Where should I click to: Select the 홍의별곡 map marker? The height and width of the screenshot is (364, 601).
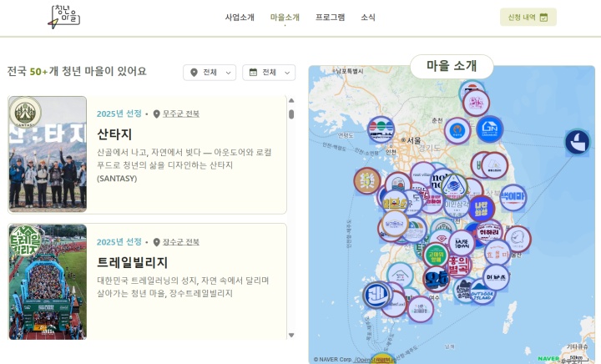pos(459,265)
